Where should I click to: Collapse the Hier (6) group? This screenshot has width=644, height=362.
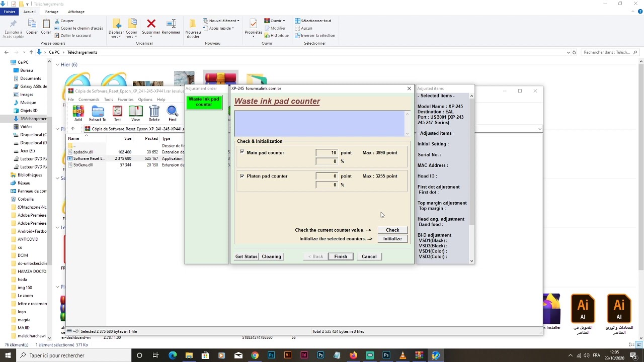click(58, 64)
